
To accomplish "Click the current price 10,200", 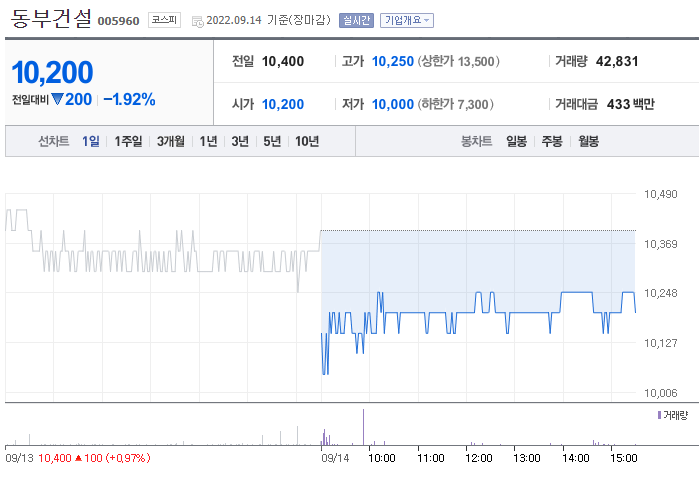I will (52, 72).
